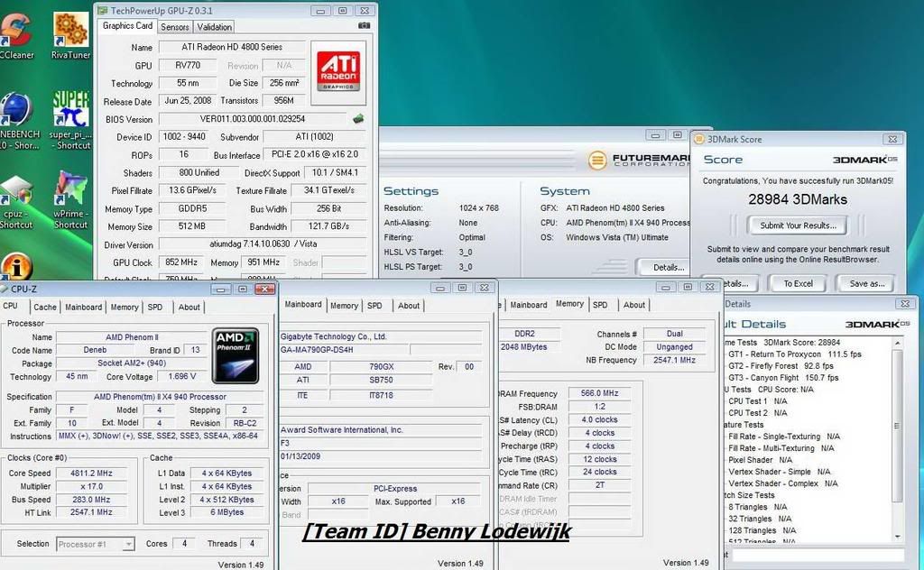Screen dimensions: 924x570
Task: Open SPD tab in left CPU-Z window
Action: 155,308
